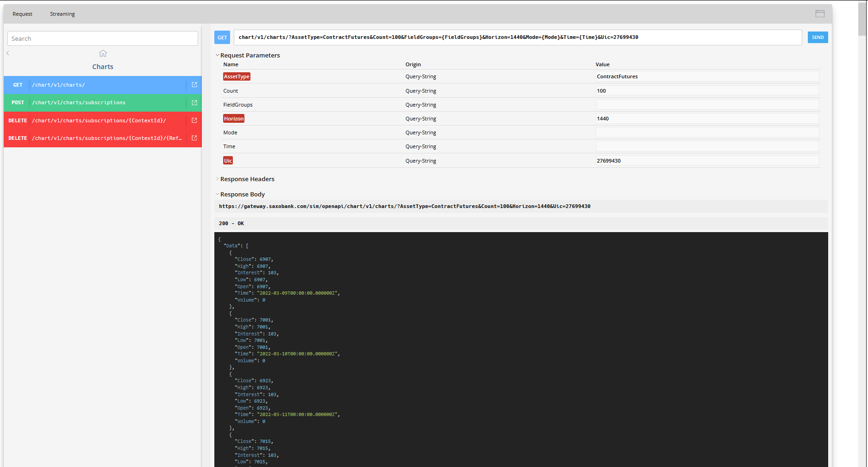Open the Charts home icon
This screenshot has height=467, width=868.
pos(103,53)
